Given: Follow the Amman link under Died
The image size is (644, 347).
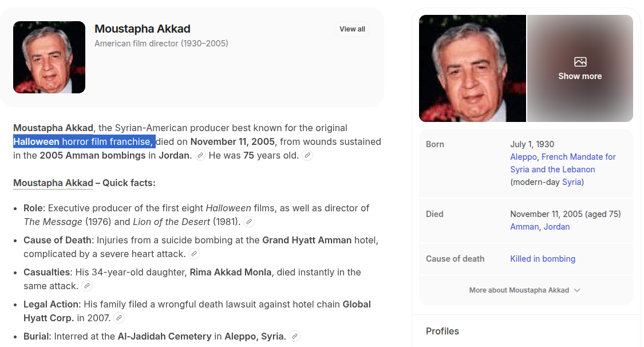Looking at the screenshot, I should pyautogui.click(x=524, y=227).
